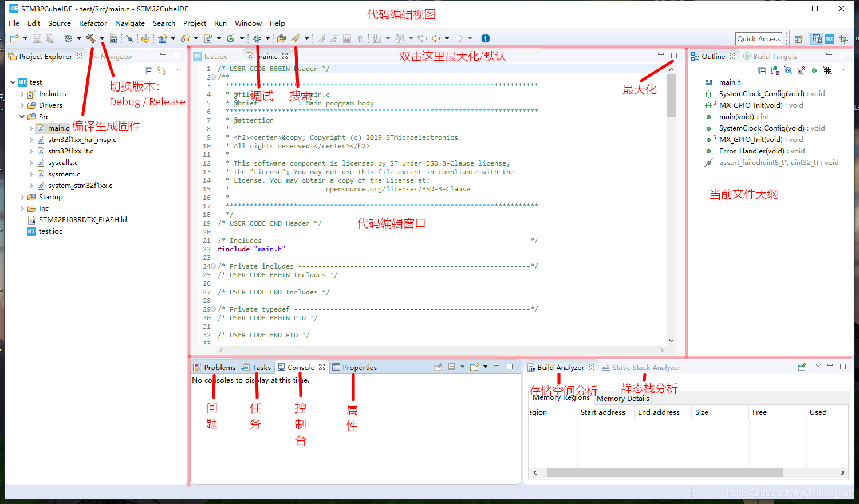859x504 pixels.
Task: Open the Project menu
Action: coord(195,23)
